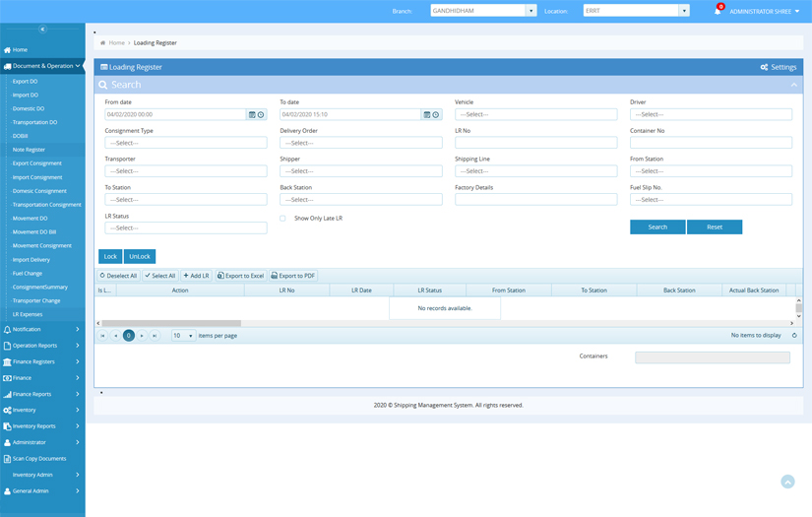Open the Delivery Order dropdown
The height and width of the screenshot is (517, 812).
(361, 143)
